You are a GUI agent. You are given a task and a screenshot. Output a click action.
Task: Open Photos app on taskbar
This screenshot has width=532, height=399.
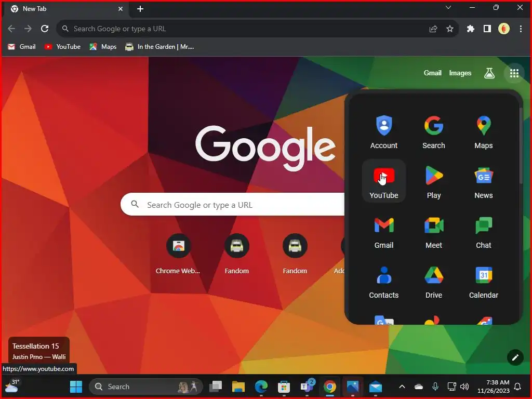(x=353, y=387)
